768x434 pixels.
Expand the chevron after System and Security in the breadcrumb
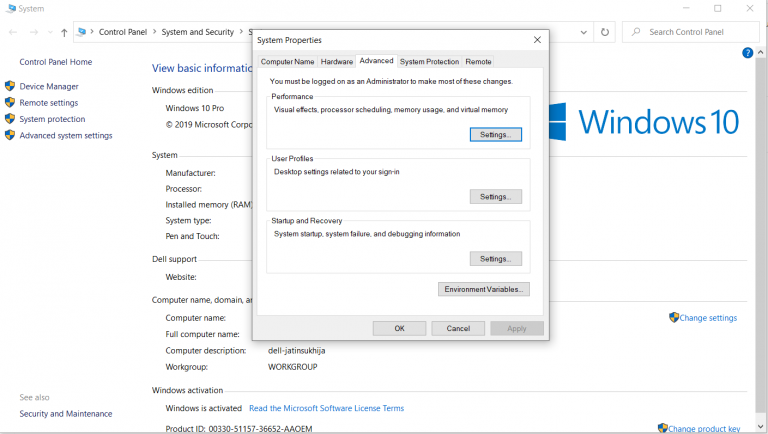[241, 32]
